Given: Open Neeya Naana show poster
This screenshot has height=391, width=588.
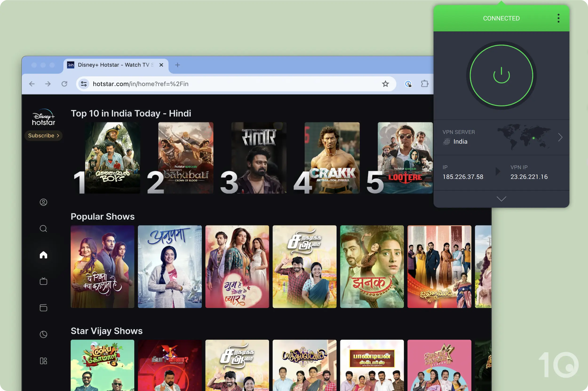Looking at the screenshot, I should (170, 365).
